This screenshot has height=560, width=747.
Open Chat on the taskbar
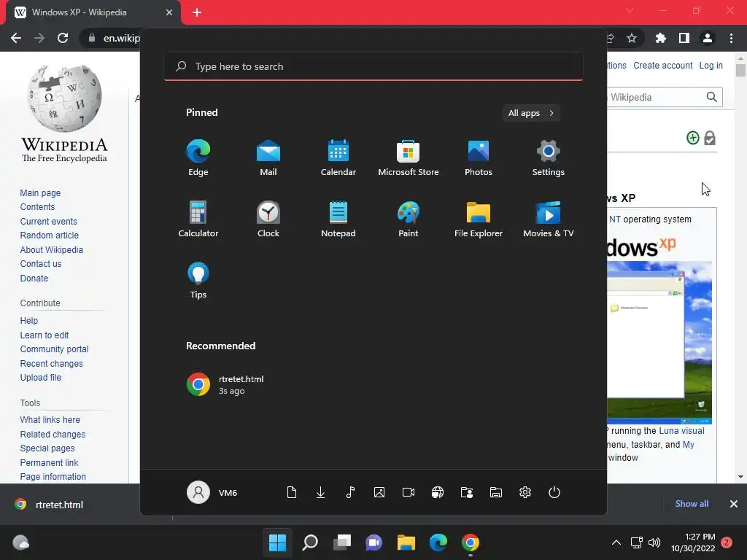tap(374, 542)
